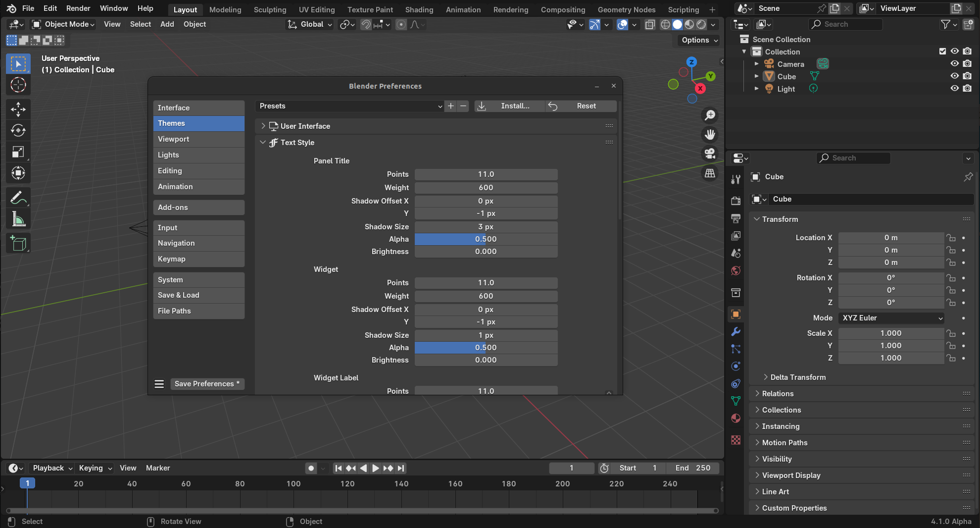Open Object Mode dropdown

coord(63,24)
